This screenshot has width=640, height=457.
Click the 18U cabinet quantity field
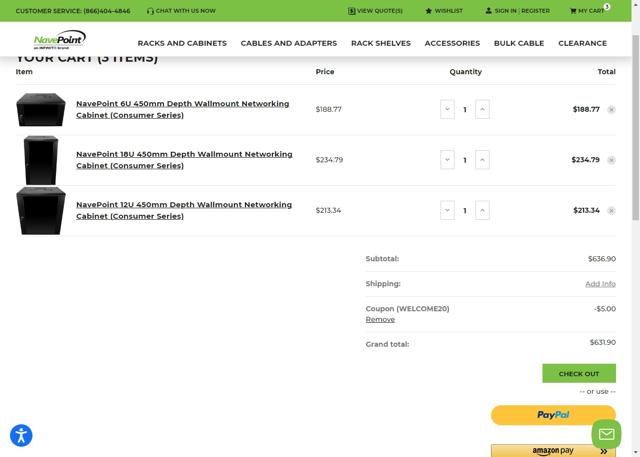pos(465,160)
